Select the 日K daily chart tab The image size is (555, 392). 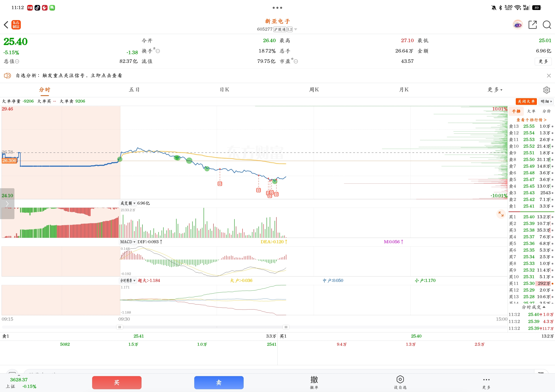224,90
